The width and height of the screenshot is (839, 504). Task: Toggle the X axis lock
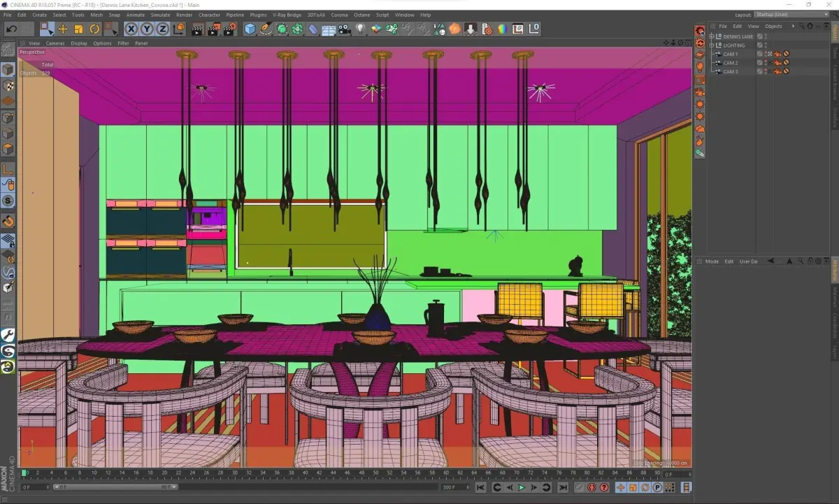(131, 29)
